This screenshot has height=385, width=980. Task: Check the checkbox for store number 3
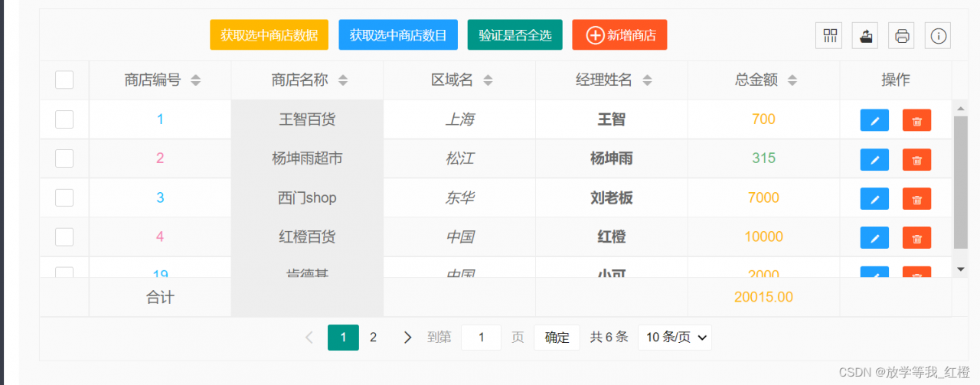64,197
